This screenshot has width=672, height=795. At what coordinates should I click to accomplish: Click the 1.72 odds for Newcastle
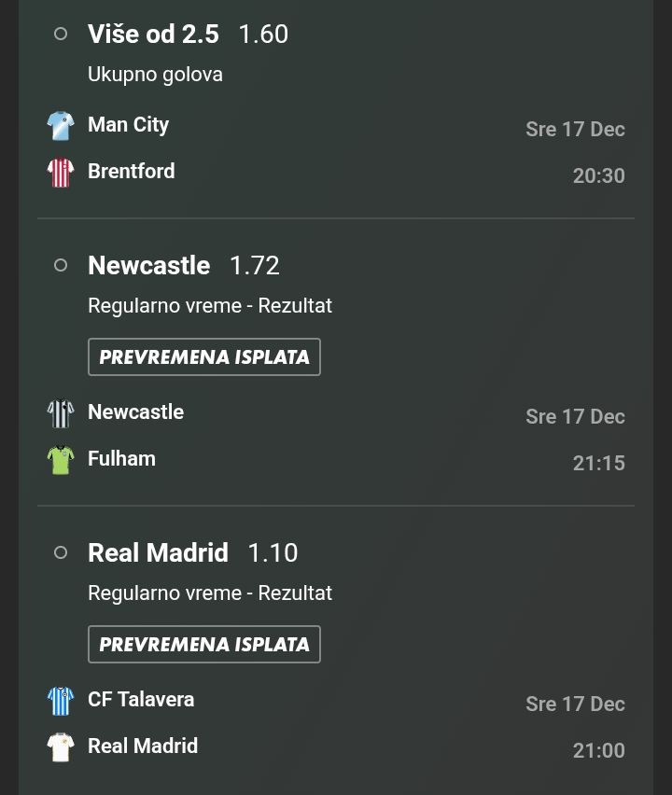[x=255, y=265]
